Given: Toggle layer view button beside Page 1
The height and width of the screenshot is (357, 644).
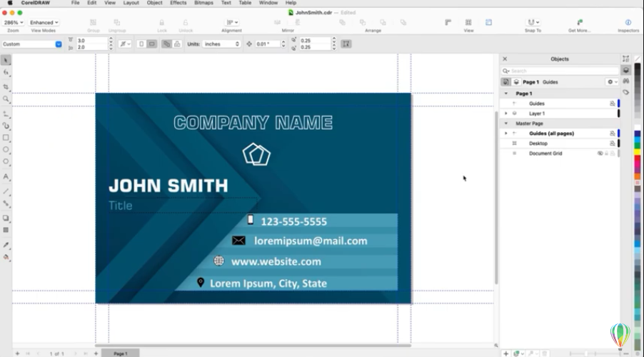Looking at the screenshot, I should [x=516, y=82].
